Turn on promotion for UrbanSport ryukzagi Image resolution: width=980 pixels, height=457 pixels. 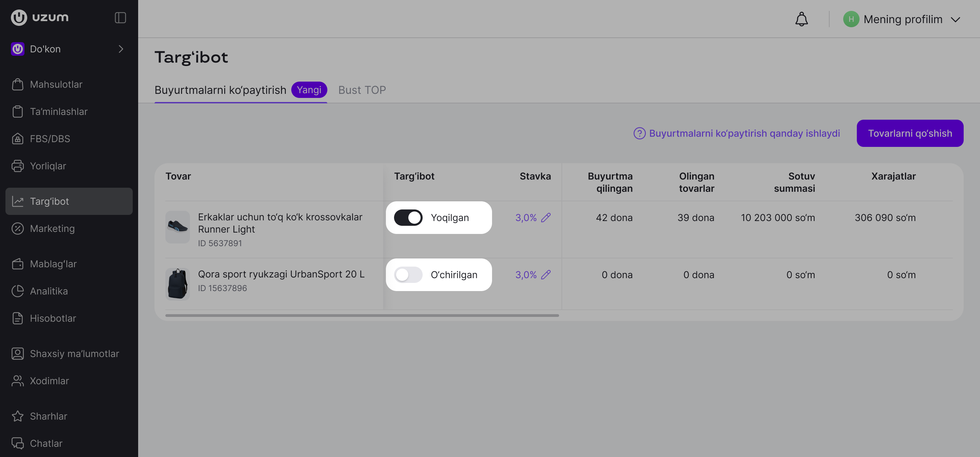(408, 274)
